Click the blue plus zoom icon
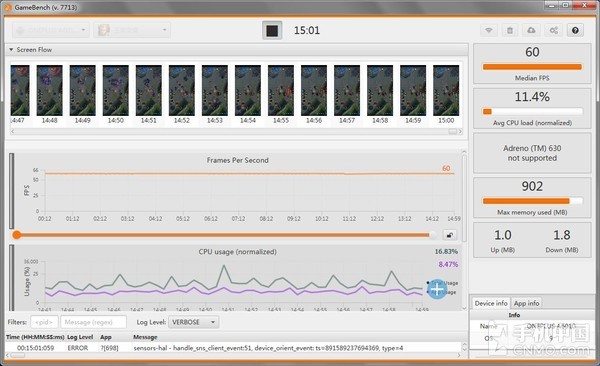The height and width of the screenshot is (366, 600). click(x=437, y=289)
